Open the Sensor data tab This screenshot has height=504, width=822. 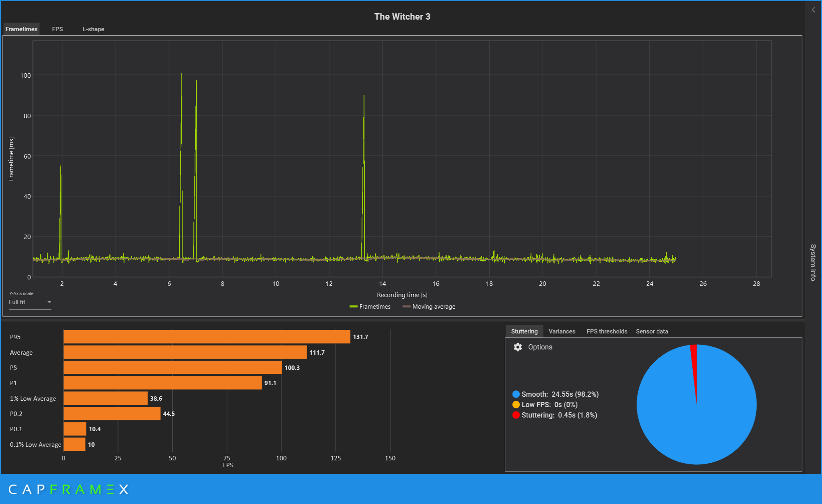(x=651, y=331)
